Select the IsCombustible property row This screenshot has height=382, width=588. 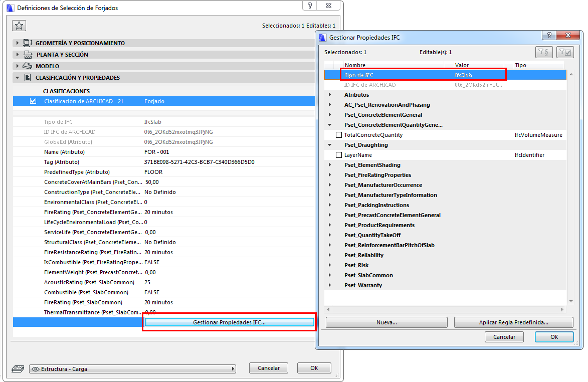(x=164, y=262)
